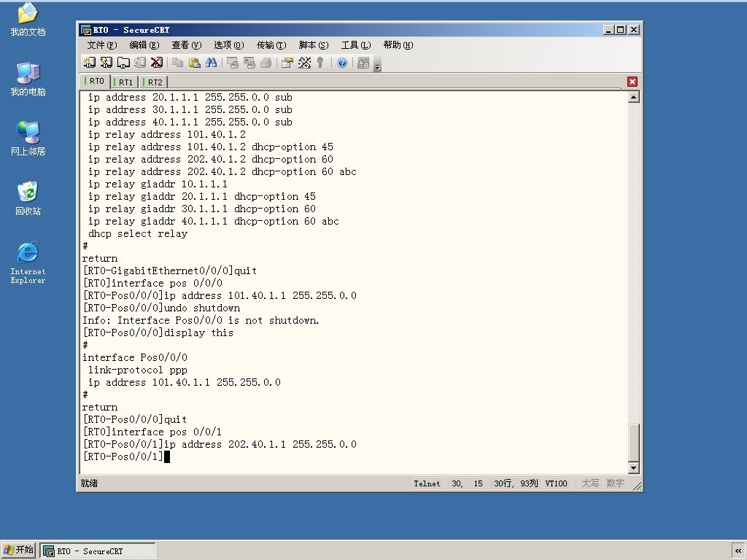Switch to the RT1 session tab
The width and height of the screenshot is (747, 560).
[124, 82]
